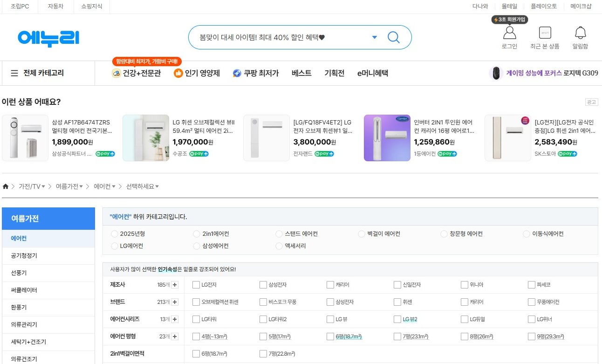Click the 쿠팡 최저가 rocket icon
602x364 pixels.
[237, 73]
